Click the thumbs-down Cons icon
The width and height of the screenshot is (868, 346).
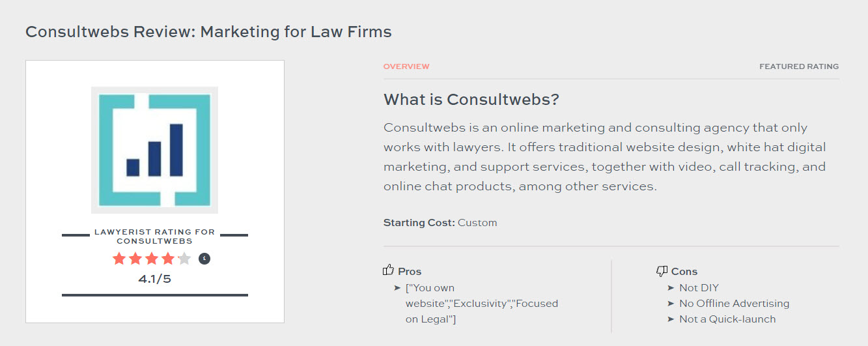[x=662, y=271]
